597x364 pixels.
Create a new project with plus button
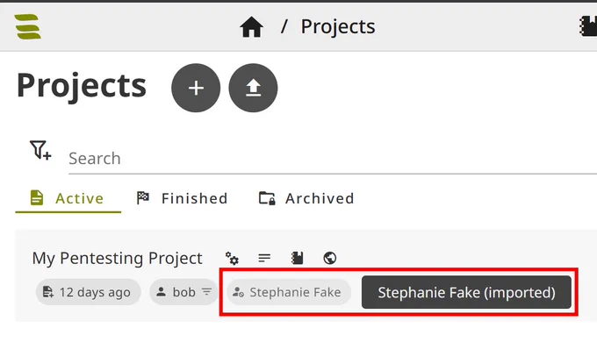tap(196, 88)
